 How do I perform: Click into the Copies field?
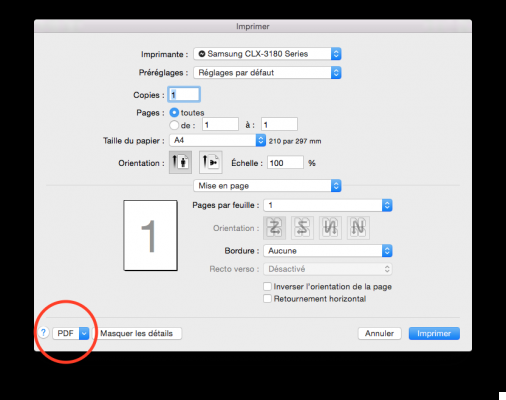[x=184, y=95]
